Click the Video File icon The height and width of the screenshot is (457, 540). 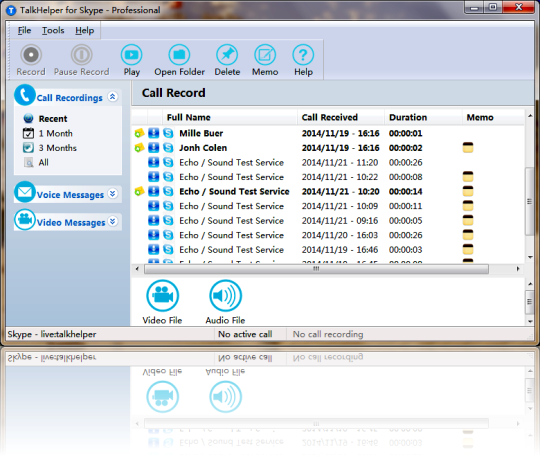click(x=163, y=296)
